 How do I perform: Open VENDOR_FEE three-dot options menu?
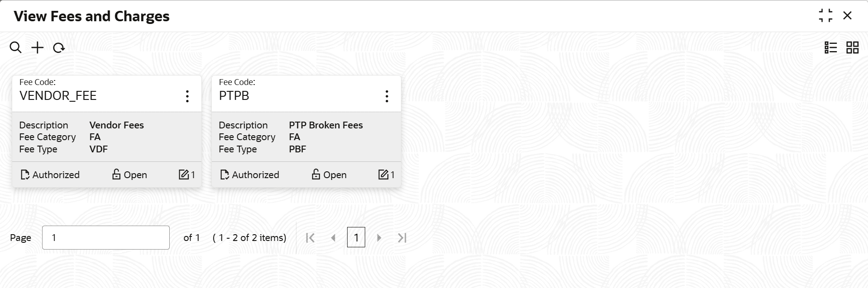187,96
